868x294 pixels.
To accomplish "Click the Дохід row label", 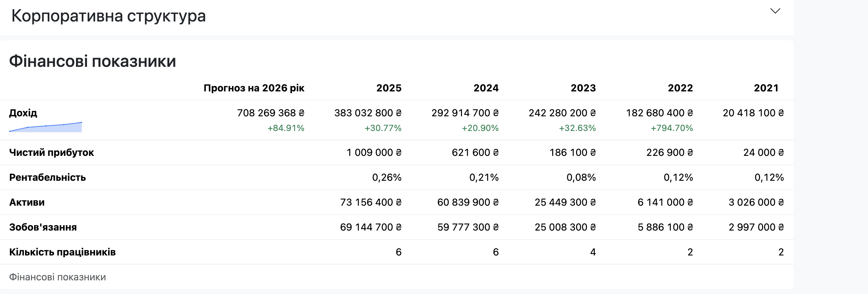I will 23,113.
